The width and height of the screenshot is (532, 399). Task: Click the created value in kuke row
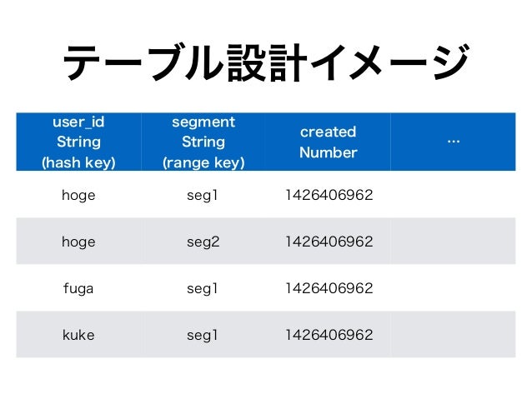pos(329,335)
